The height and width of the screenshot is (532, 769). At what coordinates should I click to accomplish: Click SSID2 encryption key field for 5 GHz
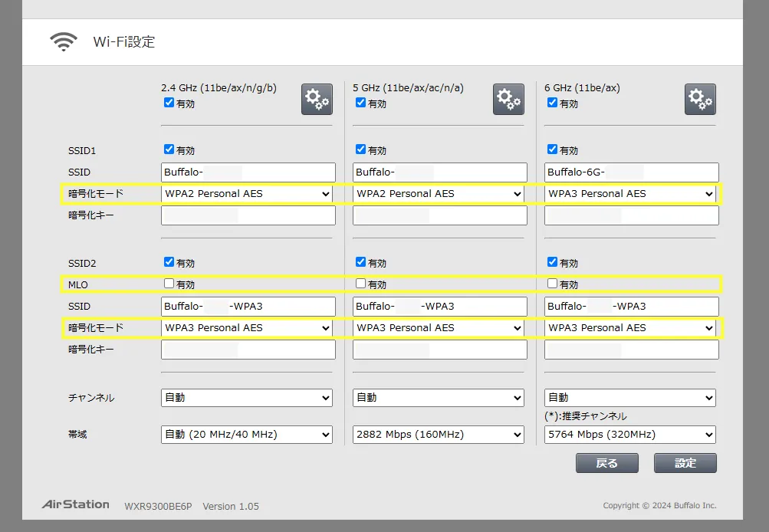tap(440, 350)
